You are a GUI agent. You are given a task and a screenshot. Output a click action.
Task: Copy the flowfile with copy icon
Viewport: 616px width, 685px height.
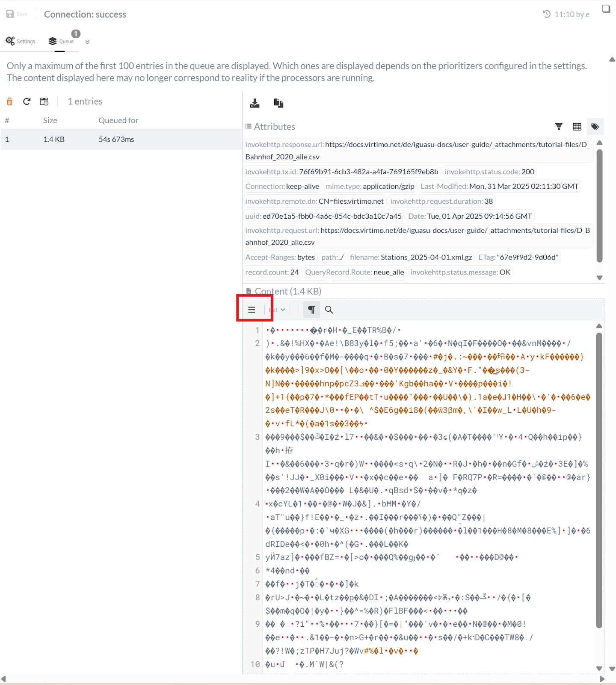278,103
